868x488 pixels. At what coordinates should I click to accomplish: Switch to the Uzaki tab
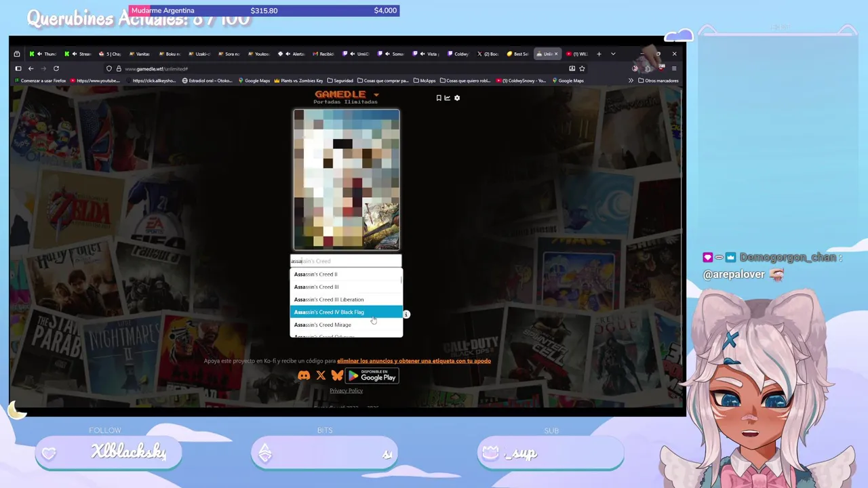(199, 54)
